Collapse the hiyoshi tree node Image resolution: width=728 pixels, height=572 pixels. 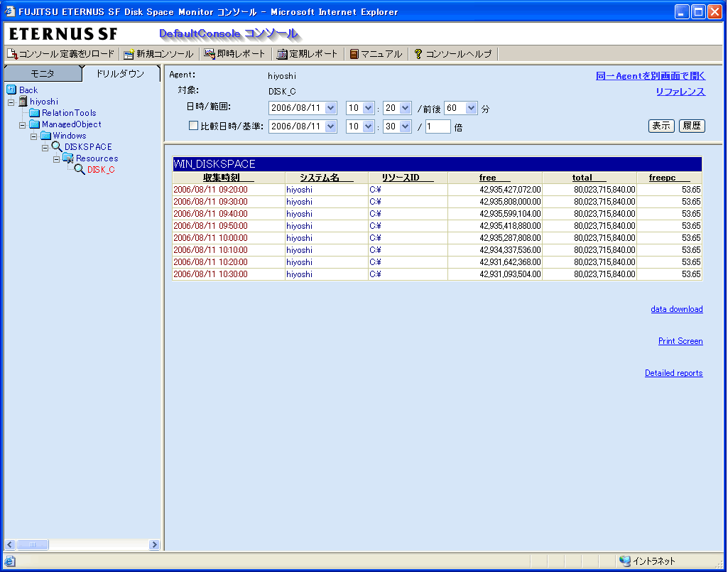tap(11, 102)
